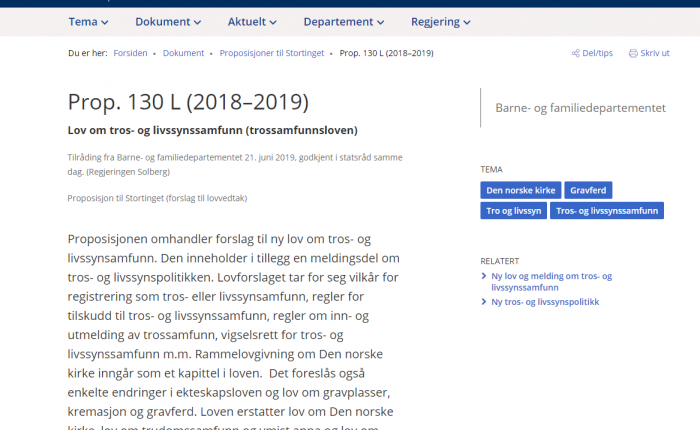Open related link Ny tros- og livssynspolitikk

[x=545, y=302]
